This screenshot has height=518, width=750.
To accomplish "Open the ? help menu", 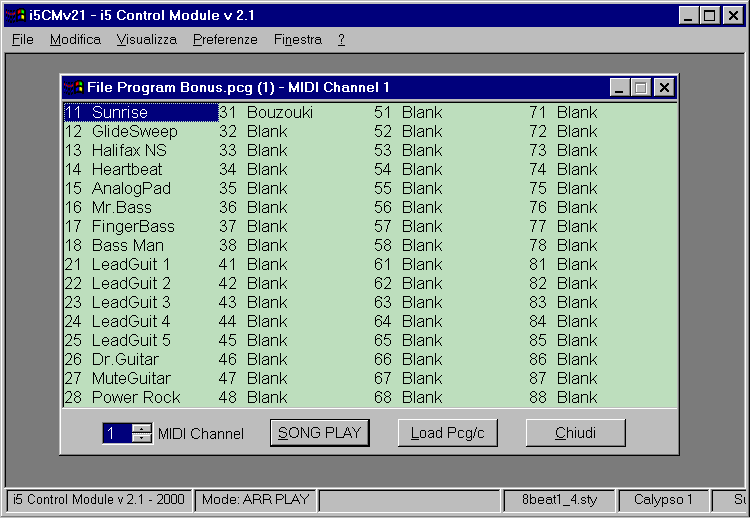I will pyautogui.click(x=341, y=40).
